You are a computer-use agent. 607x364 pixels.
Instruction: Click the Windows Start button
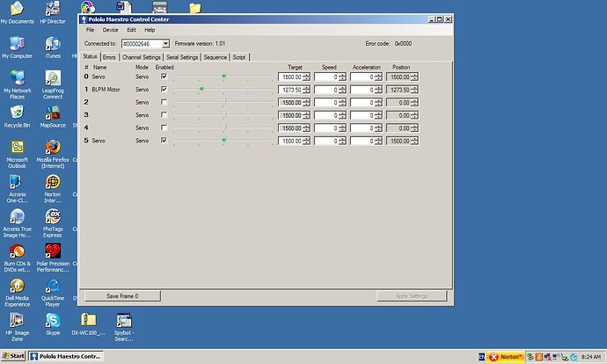[14, 356]
